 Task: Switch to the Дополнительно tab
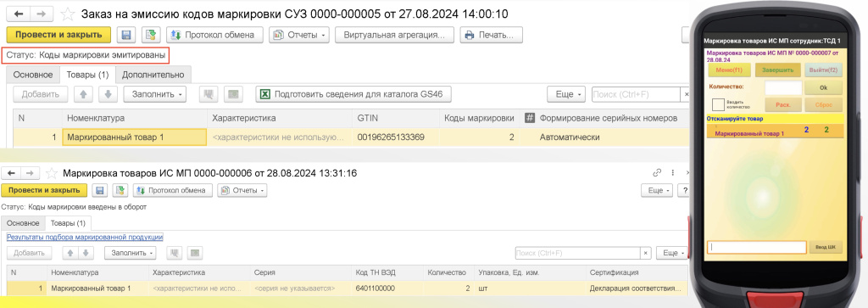tap(153, 74)
